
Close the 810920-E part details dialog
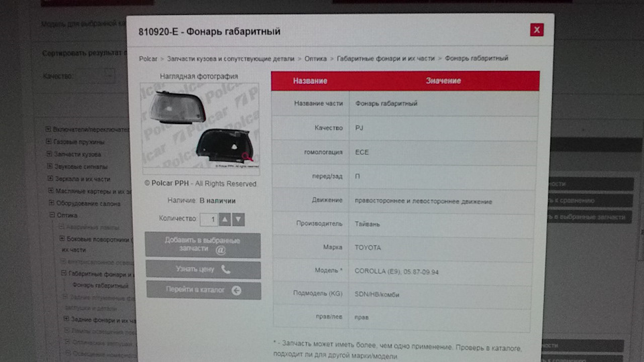click(x=537, y=30)
